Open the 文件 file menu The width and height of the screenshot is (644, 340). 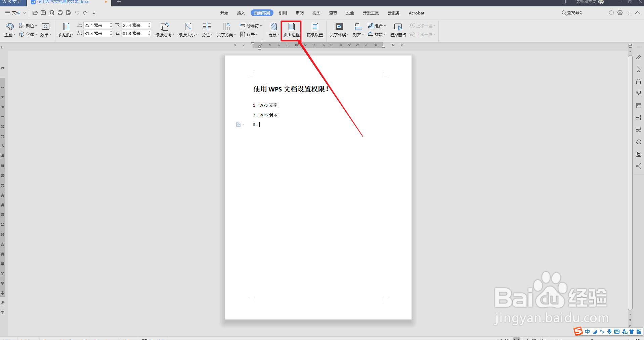pos(15,13)
